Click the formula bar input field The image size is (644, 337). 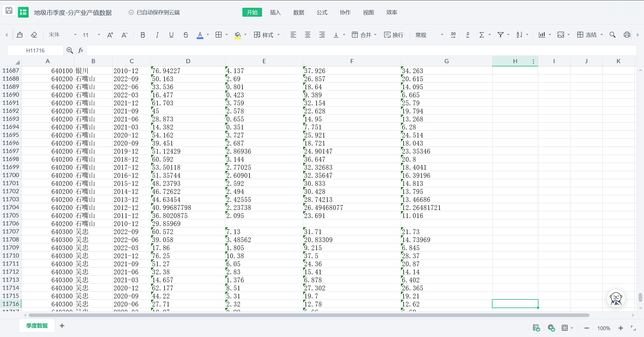pos(358,50)
